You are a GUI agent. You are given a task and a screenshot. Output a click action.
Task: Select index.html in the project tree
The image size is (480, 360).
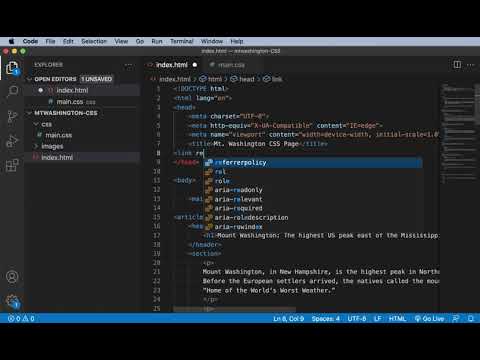click(57, 157)
